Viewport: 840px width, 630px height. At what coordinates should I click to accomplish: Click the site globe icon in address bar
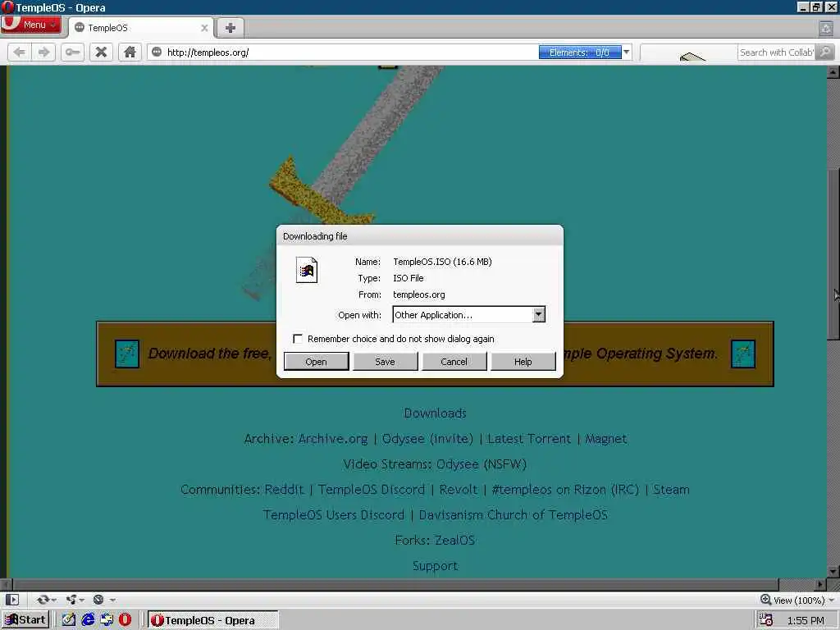pos(157,52)
